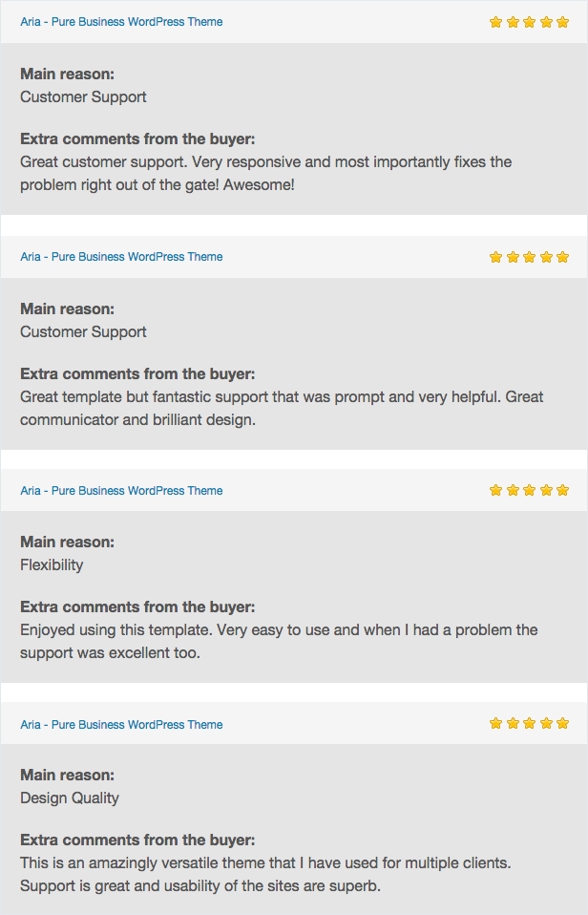Click the last star of the Flexibility review rating
The image size is (588, 915).
coord(562,490)
